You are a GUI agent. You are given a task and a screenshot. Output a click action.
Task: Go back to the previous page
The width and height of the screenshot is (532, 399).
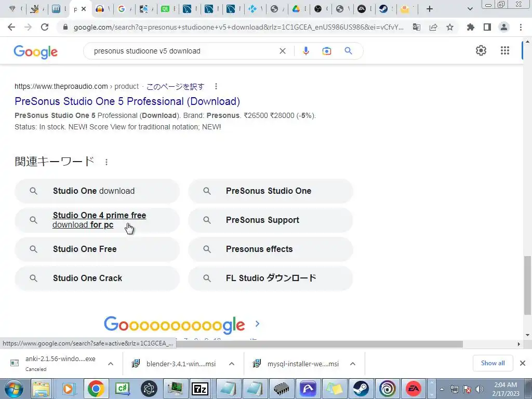11,27
